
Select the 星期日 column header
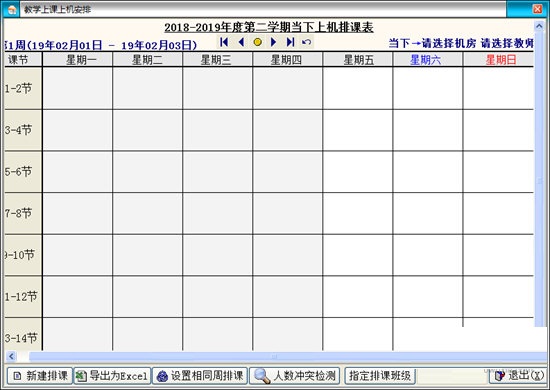click(x=498, y=60)
